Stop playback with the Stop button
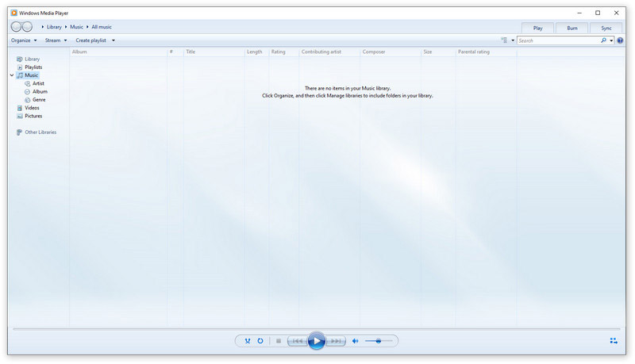This screenshot has width=635, height=364. pos(279,341)
